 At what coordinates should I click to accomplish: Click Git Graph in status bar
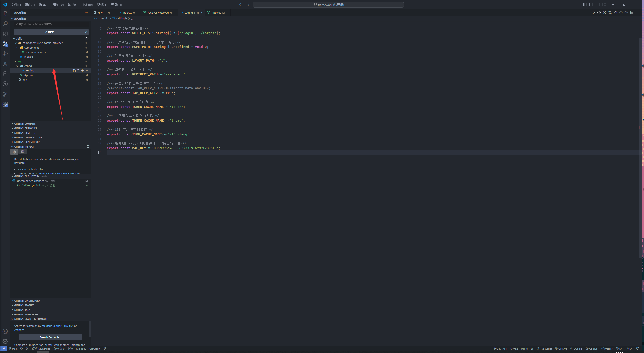pyautogui.click(x=95, y=349)
